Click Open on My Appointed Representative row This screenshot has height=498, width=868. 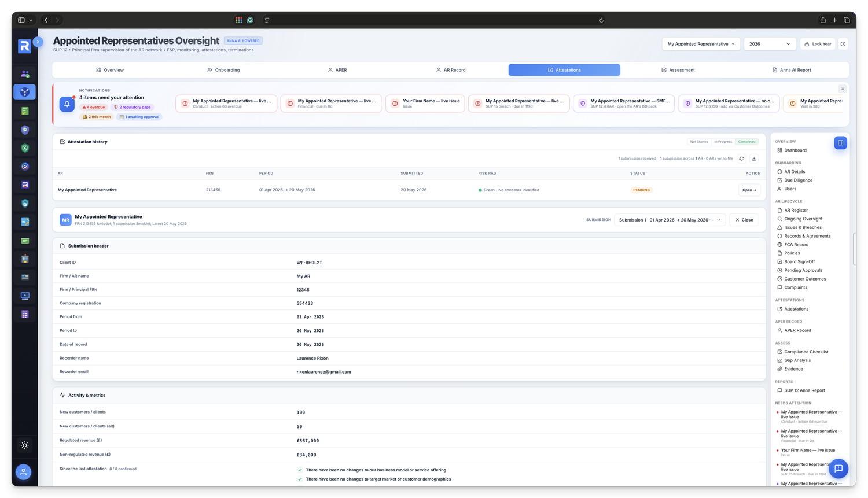[x=749, y=190]
